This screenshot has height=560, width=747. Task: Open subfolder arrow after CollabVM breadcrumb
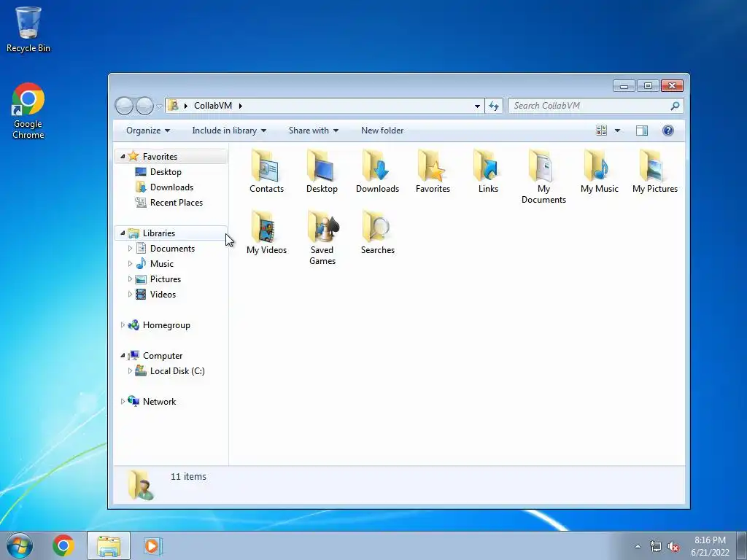tap(241, 106)
